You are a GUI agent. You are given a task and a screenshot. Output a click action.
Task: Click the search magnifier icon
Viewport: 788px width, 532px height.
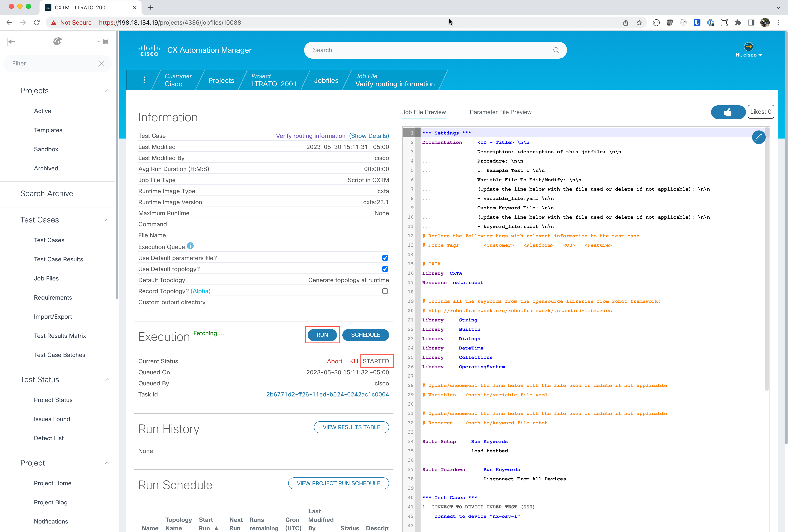pyautogui.click(x=556, y=50)
